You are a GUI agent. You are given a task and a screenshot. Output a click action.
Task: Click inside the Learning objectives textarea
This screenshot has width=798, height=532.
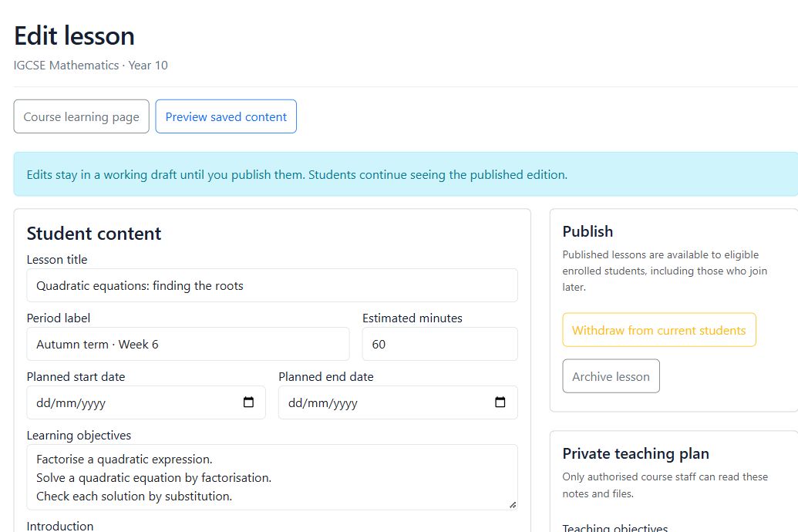pyautogui.click(x=272, y=477)
